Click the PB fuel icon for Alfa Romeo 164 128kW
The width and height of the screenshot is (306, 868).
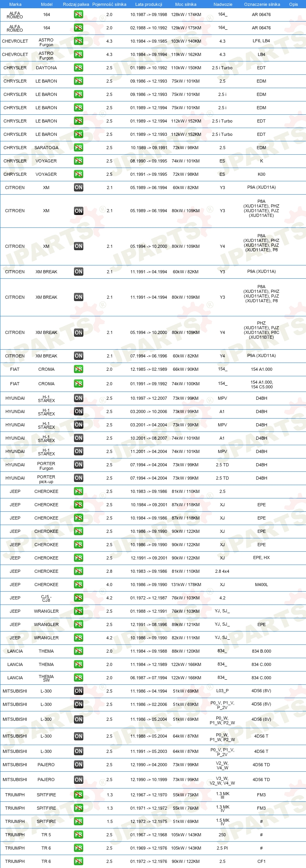(x=78, y=14)
